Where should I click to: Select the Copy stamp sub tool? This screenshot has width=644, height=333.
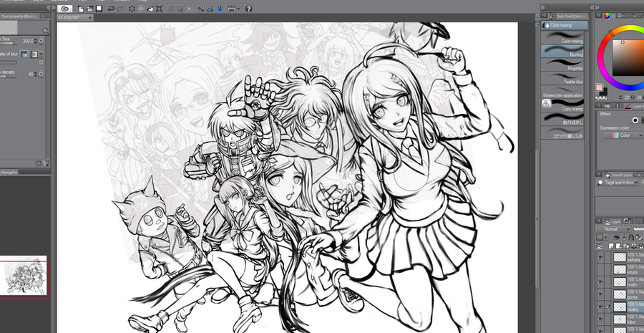coord(562,105)
